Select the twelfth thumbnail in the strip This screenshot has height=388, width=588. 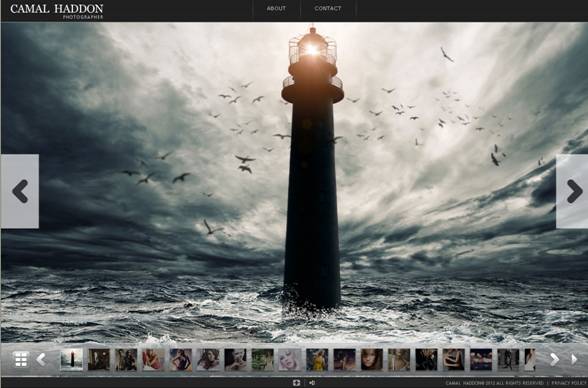point(372,360)
